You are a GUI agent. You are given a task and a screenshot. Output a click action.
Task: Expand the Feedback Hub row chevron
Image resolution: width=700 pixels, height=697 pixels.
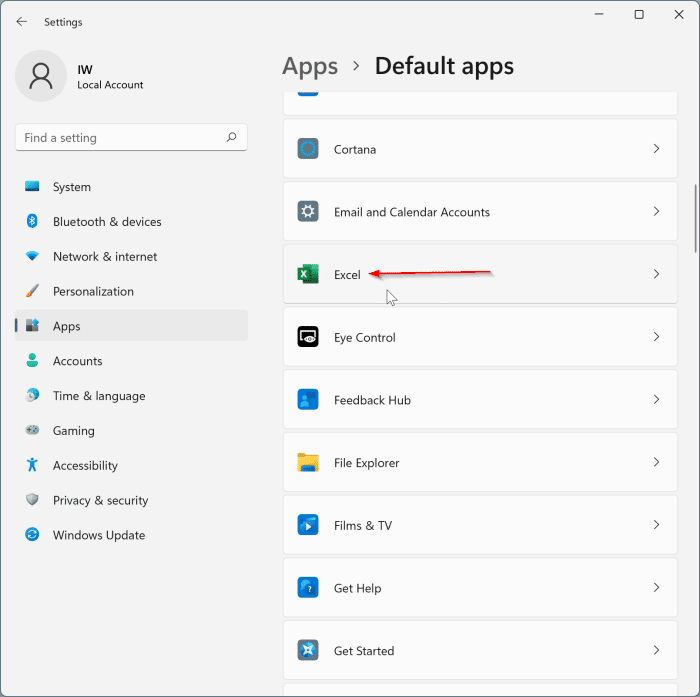tap(656, 400)
